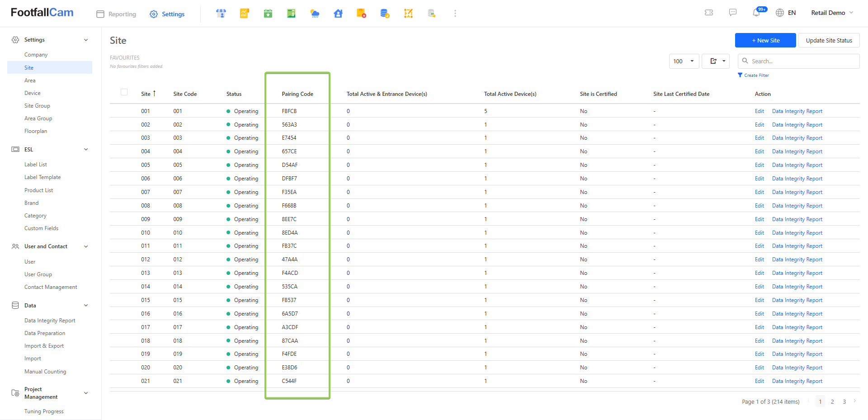Click the blue house person icon
This screenshot has width=868, height=420.
click(338, 14)
